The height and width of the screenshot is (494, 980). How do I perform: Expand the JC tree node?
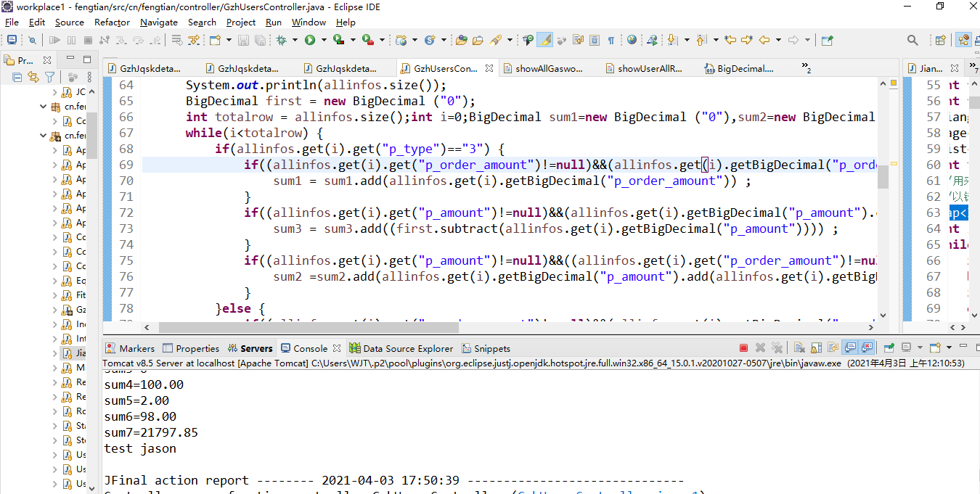pyautogui.click(x=55, y=92)
